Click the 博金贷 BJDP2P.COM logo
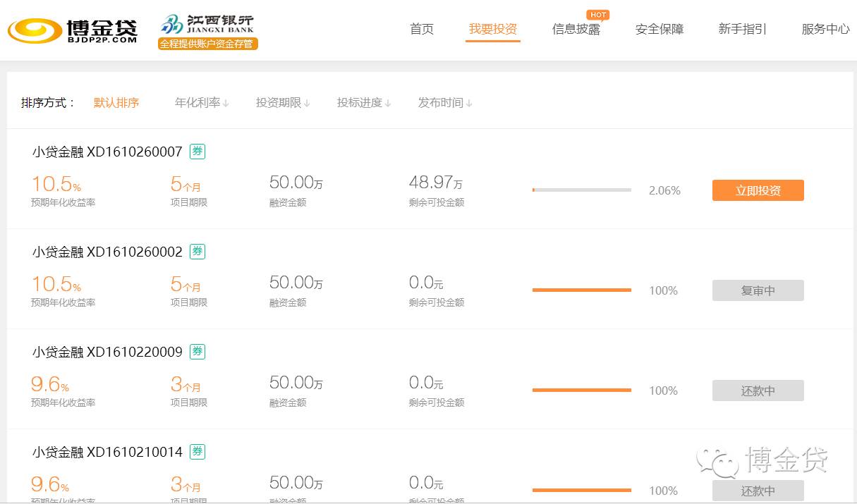This screenshot has height=504, width=857. [x=72, y=30]
